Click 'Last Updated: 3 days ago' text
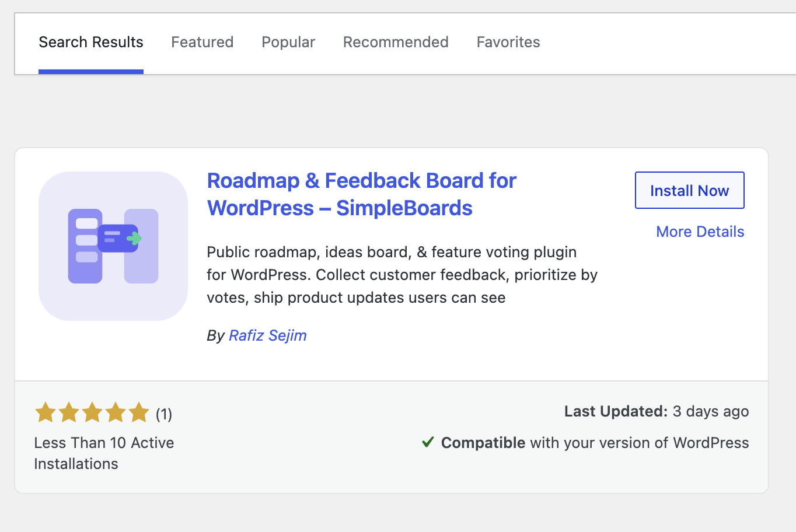Screen dimensions: 796x532 click(x=657, y=411)
